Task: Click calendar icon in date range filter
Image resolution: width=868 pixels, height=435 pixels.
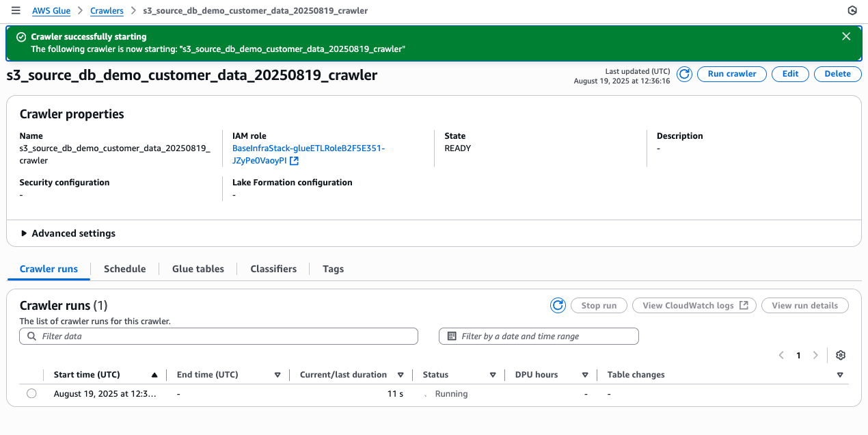Action: (x=451, y=337)
